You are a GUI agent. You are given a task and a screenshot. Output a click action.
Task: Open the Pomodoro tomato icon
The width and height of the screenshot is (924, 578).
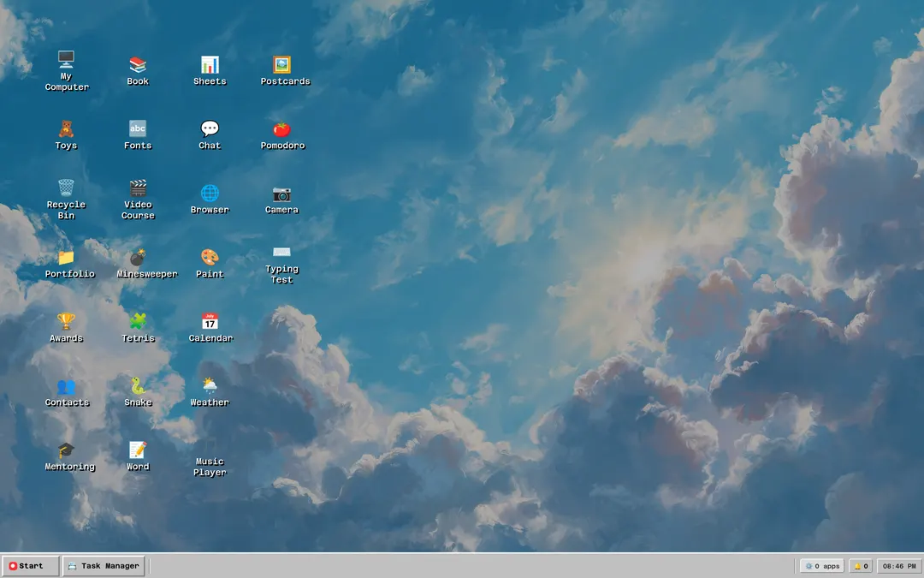(281, 128)
